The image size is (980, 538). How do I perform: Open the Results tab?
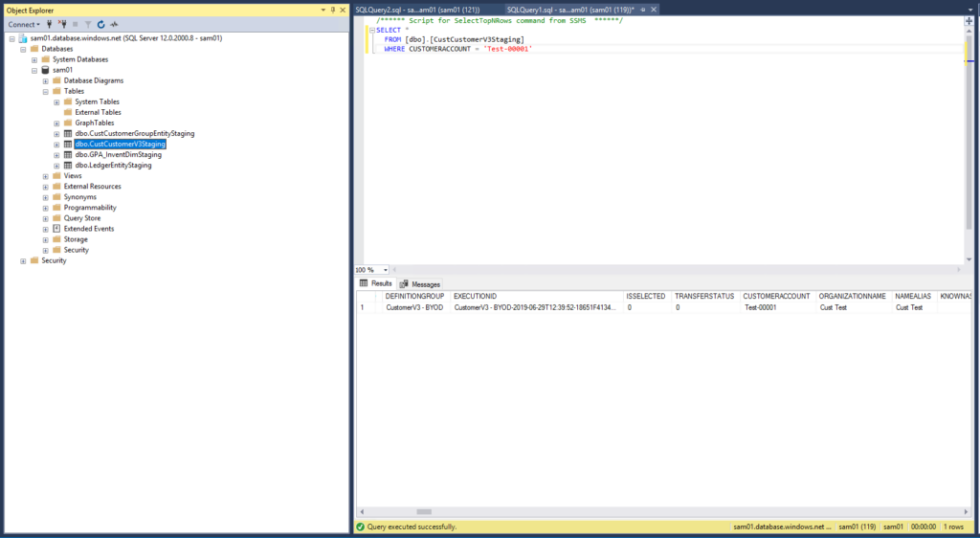pos(375,283)
